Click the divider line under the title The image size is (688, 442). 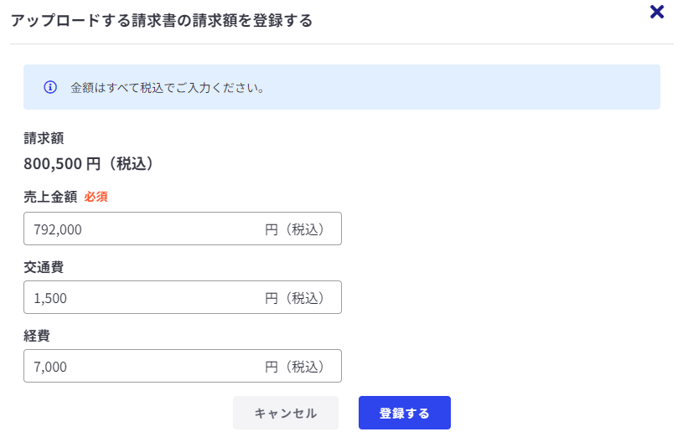click(343, 44)
